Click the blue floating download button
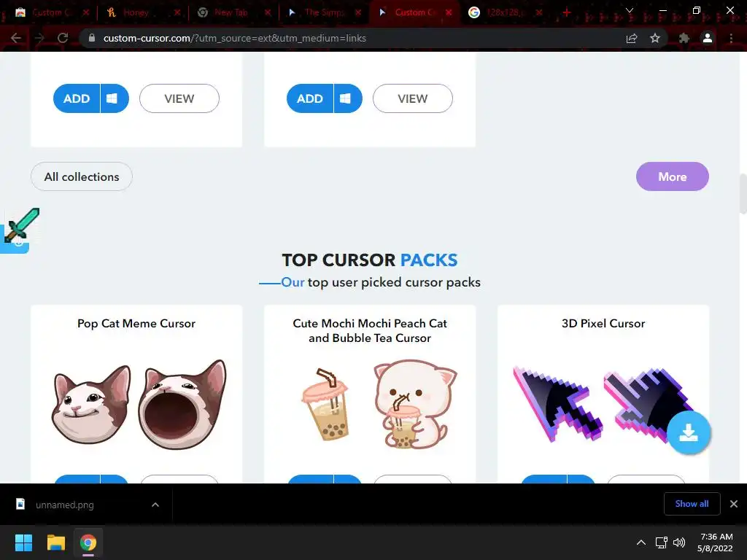The width and height of the screenshot is (747, 560). click(x=689, y=433)
